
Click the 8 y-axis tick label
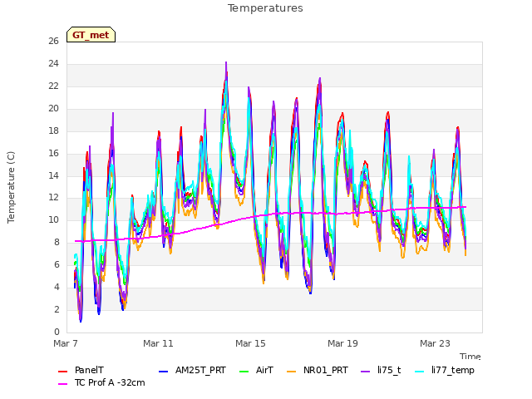[57, 243]
